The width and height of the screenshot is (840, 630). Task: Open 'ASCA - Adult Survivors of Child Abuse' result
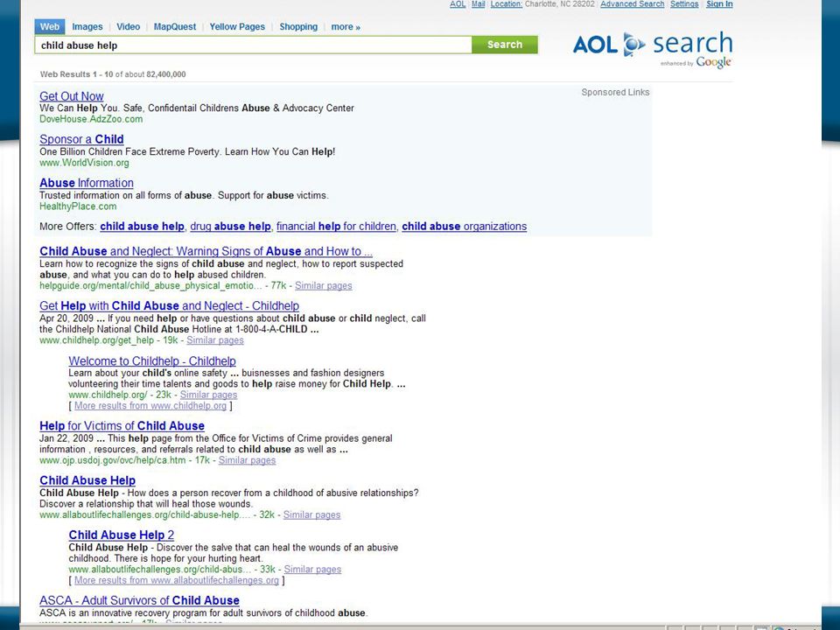click(x=139, y=600)
